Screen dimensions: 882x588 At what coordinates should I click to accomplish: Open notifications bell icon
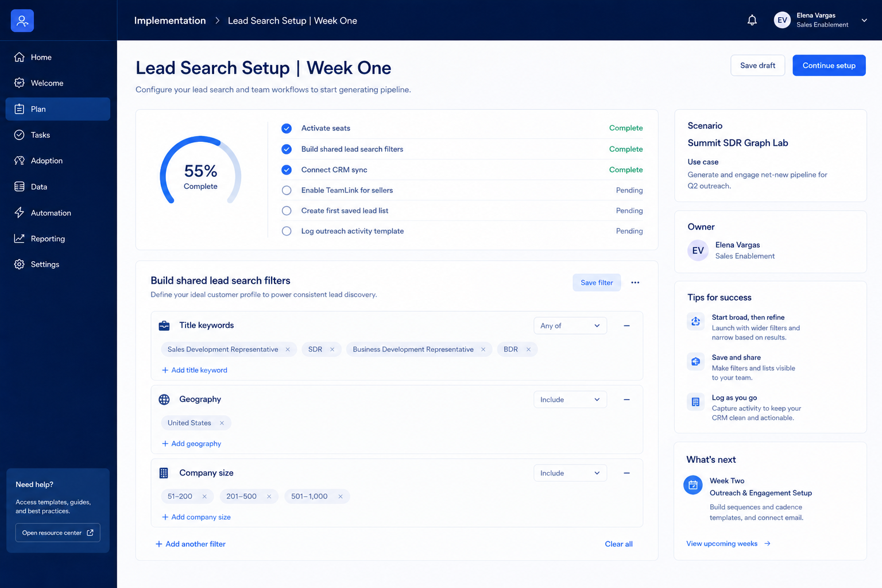(752, 21)
